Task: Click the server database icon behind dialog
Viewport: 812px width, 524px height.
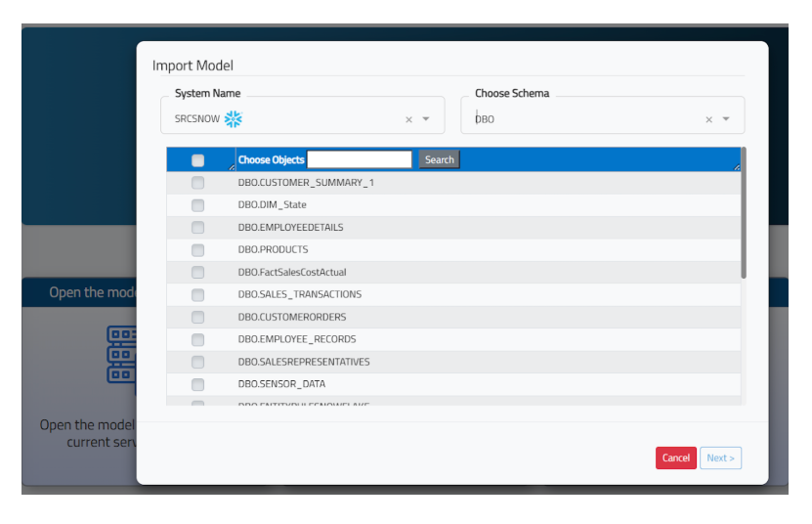Action: (120, 354)
